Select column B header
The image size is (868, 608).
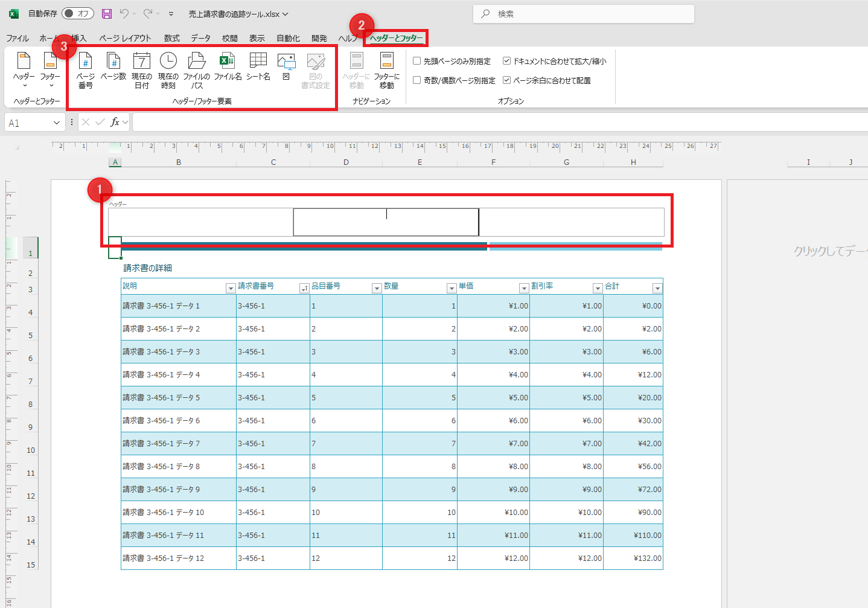pyautogui.click(x=179, y=162)
